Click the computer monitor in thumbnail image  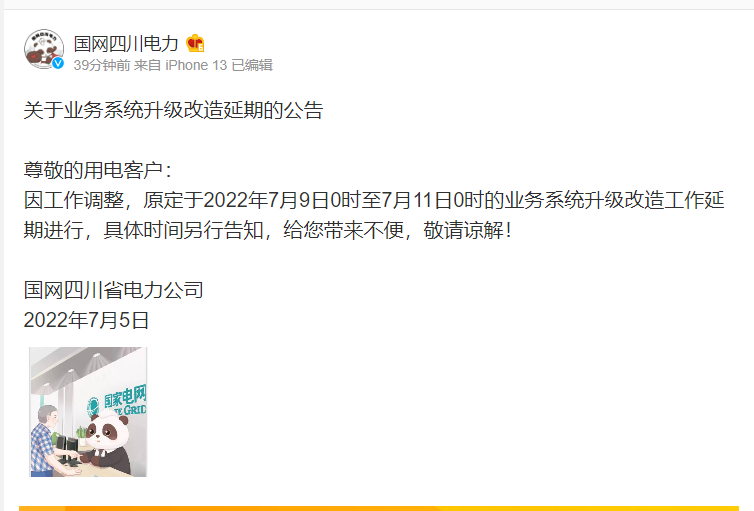[68, 449]
